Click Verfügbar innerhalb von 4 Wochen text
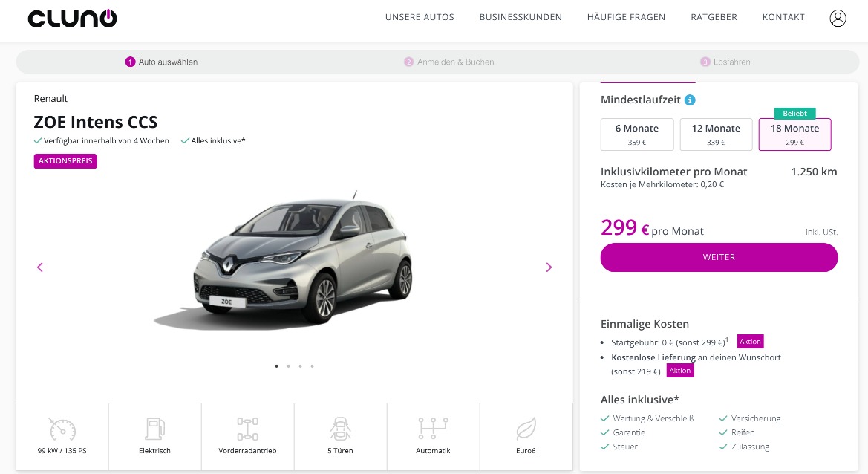 (106, 140)
